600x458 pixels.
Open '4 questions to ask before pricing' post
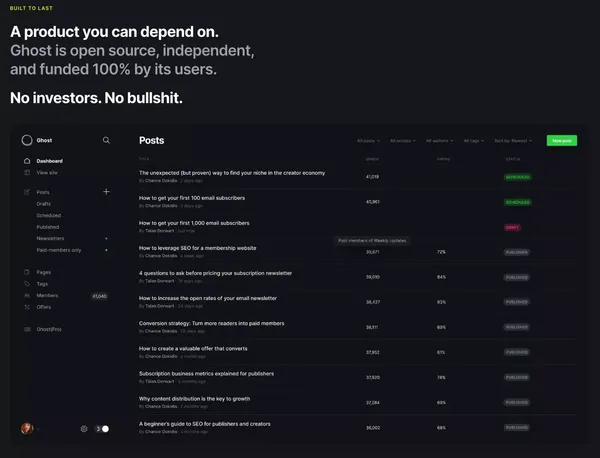coord(215,273)
